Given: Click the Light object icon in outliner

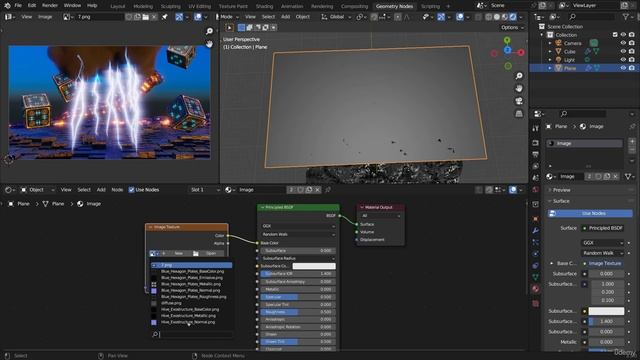Looking at the screenshot, I should click(558, 60).
